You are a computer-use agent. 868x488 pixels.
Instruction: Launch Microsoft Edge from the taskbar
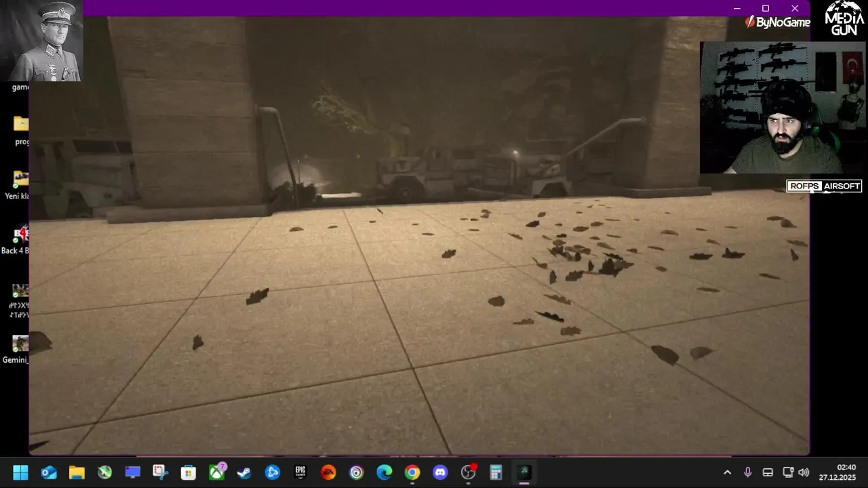[384, 472]
